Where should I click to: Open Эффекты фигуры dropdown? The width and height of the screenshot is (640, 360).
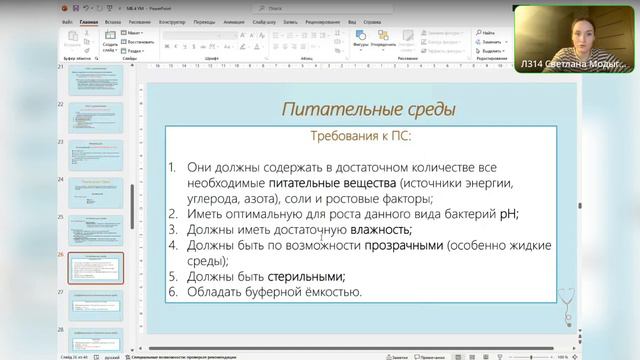(442, 51)
